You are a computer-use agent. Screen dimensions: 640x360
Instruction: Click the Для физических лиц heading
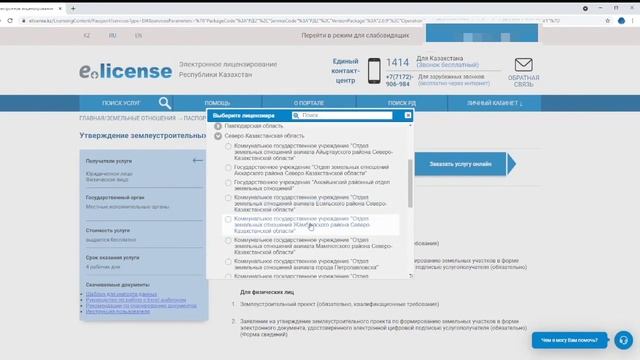click(x=267, y=292)
